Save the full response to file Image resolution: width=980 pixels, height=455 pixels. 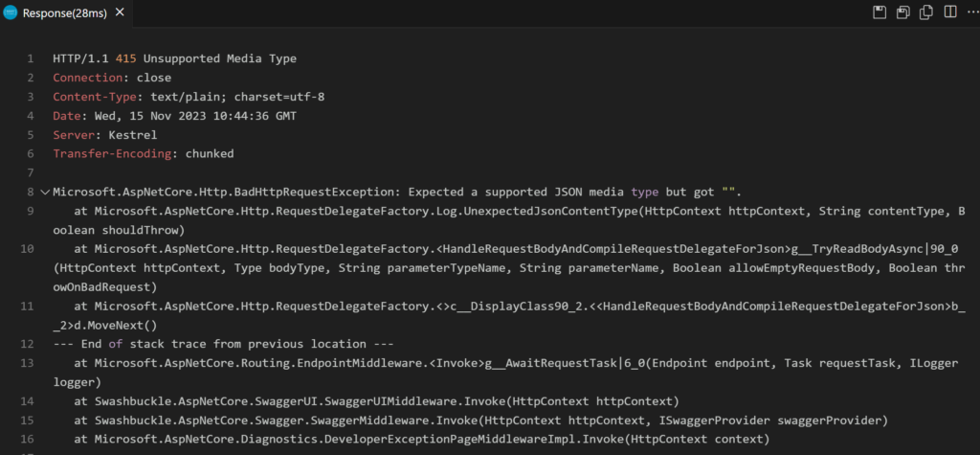pos(880,11)
